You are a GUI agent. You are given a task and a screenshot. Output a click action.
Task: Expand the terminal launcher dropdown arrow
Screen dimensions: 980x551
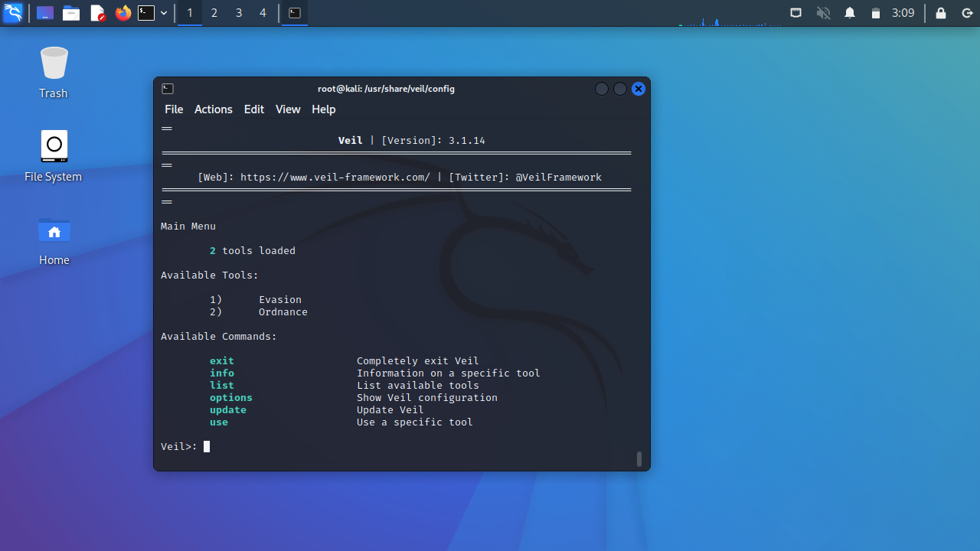[164, 13]
